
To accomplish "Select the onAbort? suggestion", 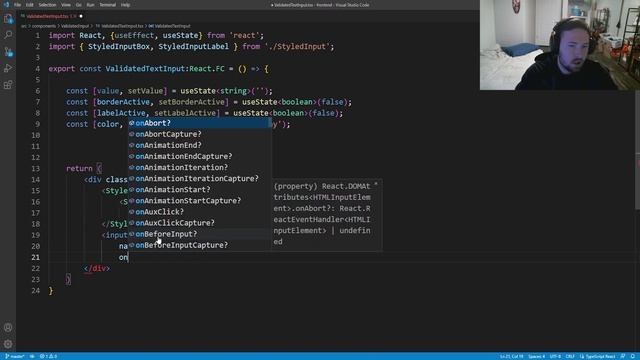I will pyautogui.click(x=200, y=123).
